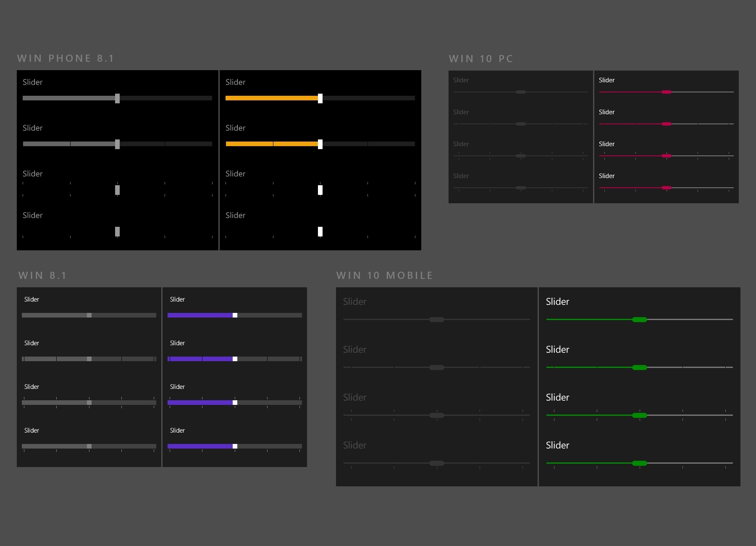
Task: Click gray disabled slider with inline ticks, Win 8.1
Action: [x=89, y=359]
